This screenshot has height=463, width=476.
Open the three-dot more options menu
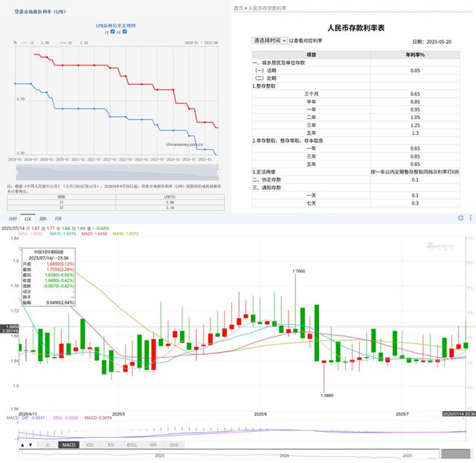tap(471, 218)
